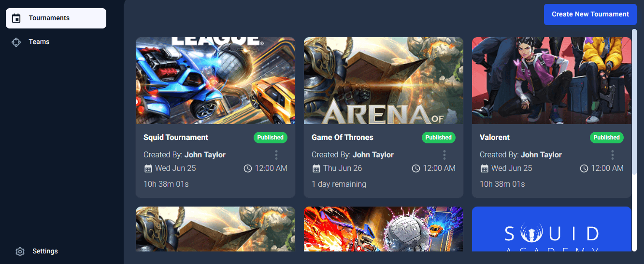Open three-dot menu on Valorent card

613,155
